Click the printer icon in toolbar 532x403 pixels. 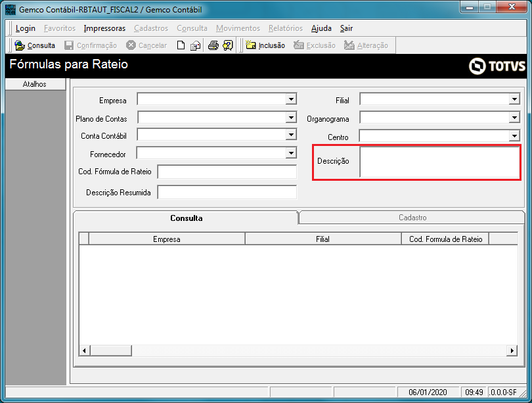[213, 45]
